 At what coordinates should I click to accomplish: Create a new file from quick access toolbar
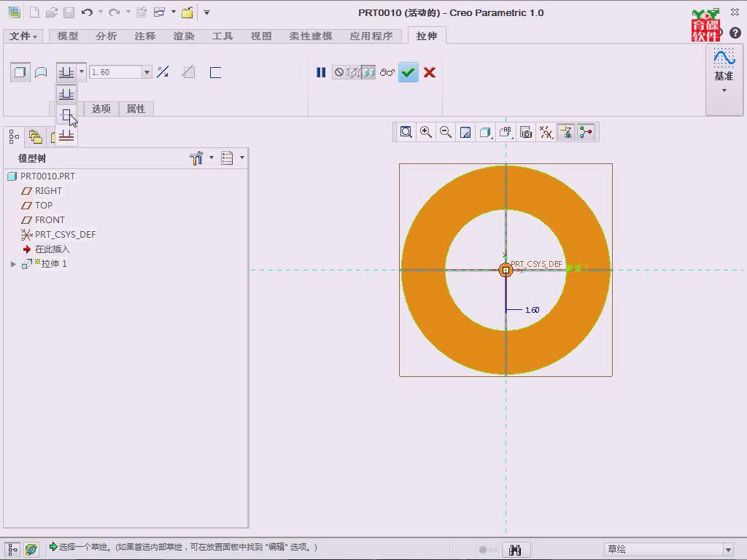click(34, 12)
